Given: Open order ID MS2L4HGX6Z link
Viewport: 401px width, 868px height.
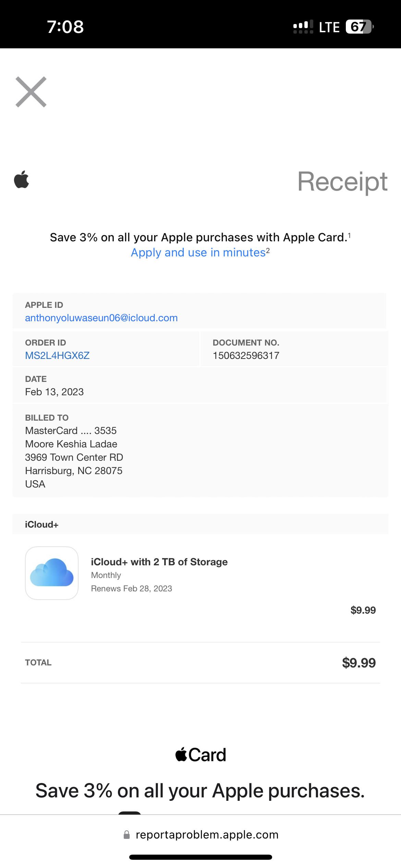Looking at the screenshot, I should [x=57, y=355].
